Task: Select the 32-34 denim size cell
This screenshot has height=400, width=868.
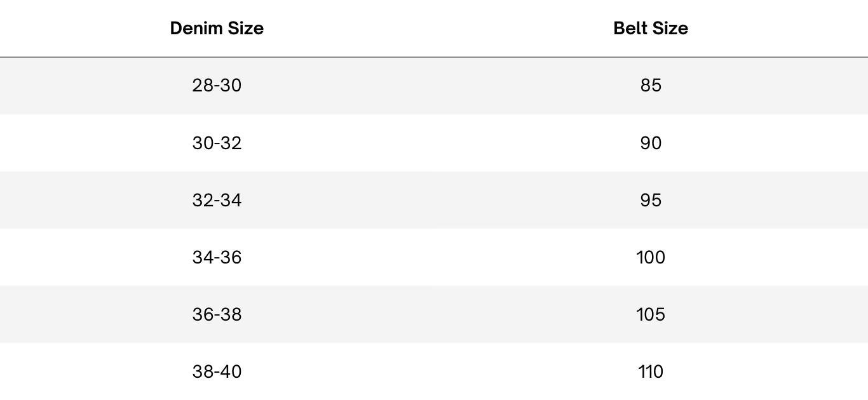Action: click(x=217, y=200)
